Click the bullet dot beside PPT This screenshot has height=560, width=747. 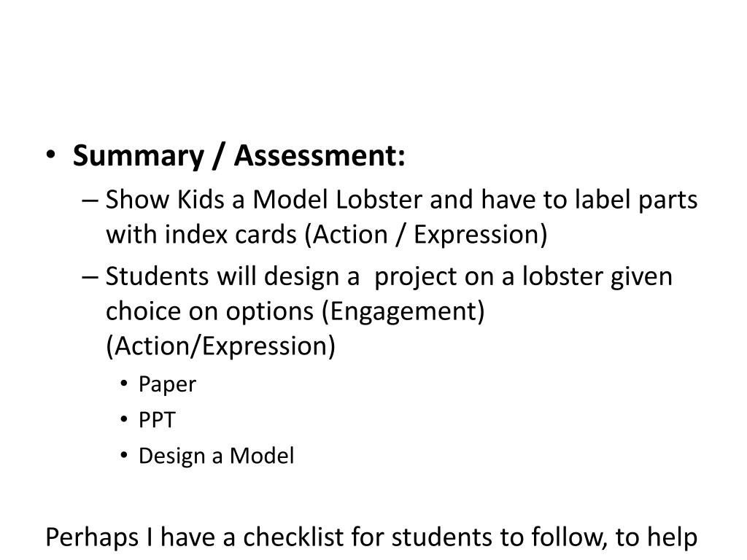124,419
